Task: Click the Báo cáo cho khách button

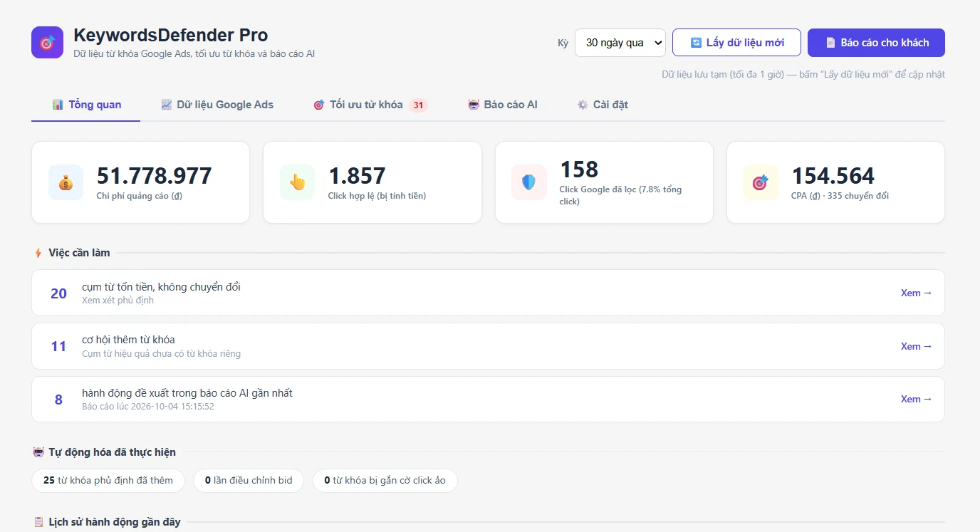Action: (876, 43)
